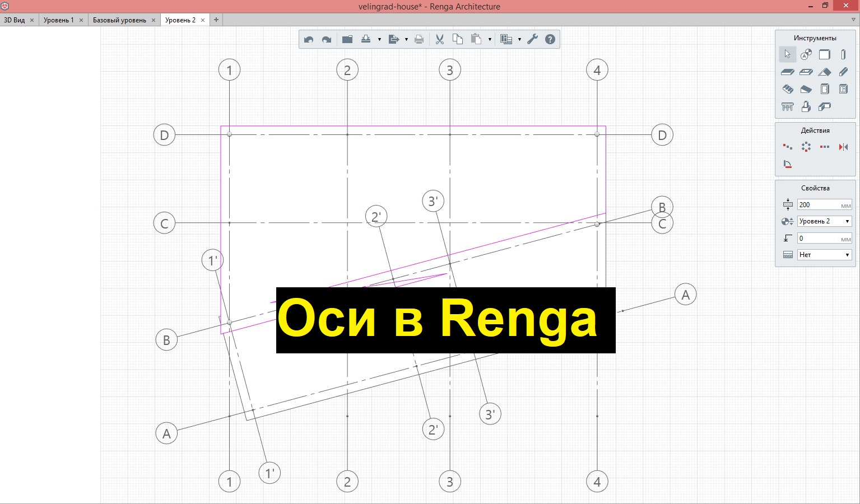Viewport: 860px width, 504px height.
Task: Click the left axis bubble labeled D
Action: tap(164, 135)
